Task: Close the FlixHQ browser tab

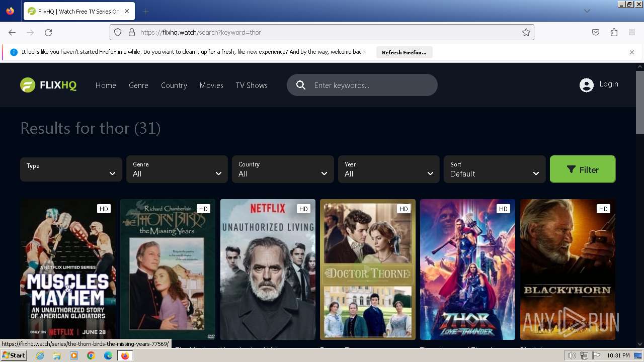Action: point(126,11)
